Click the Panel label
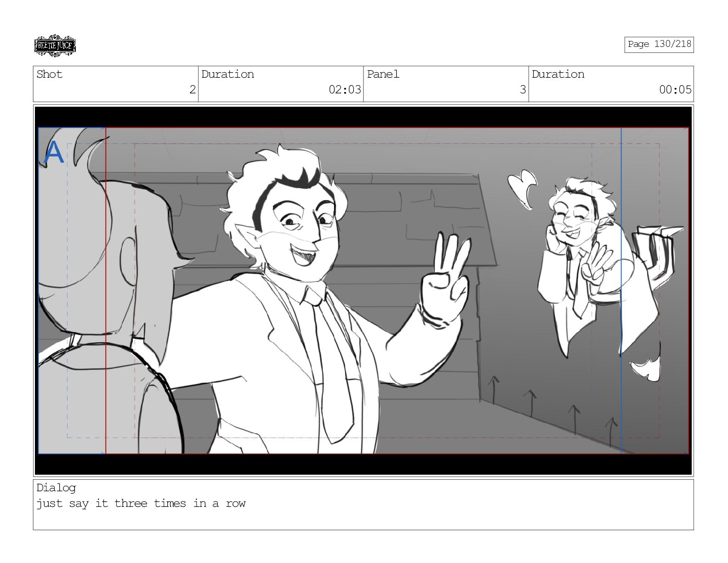Image resolution: width=728 pixels, height=563 pixels. tap(383, 75)
